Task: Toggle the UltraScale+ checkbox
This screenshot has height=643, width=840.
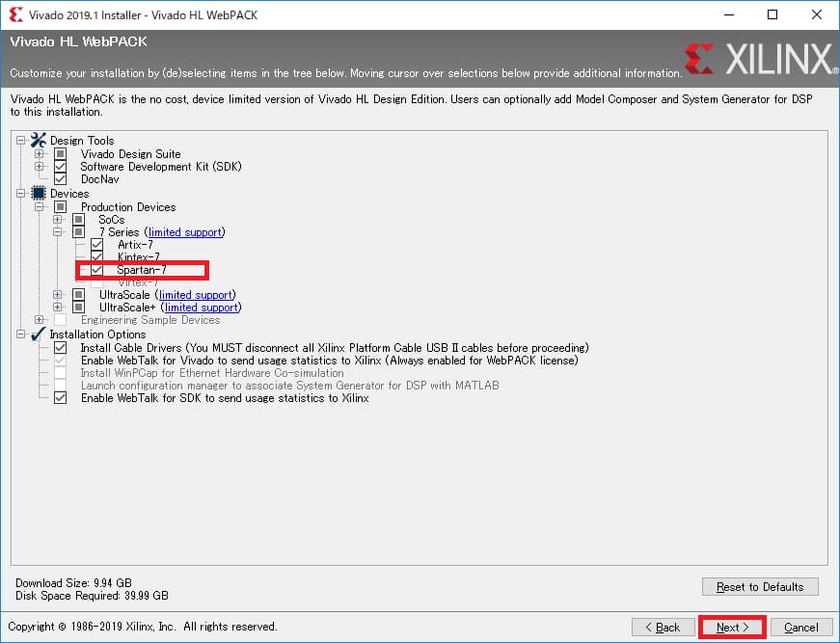Action: pos(79,307)
